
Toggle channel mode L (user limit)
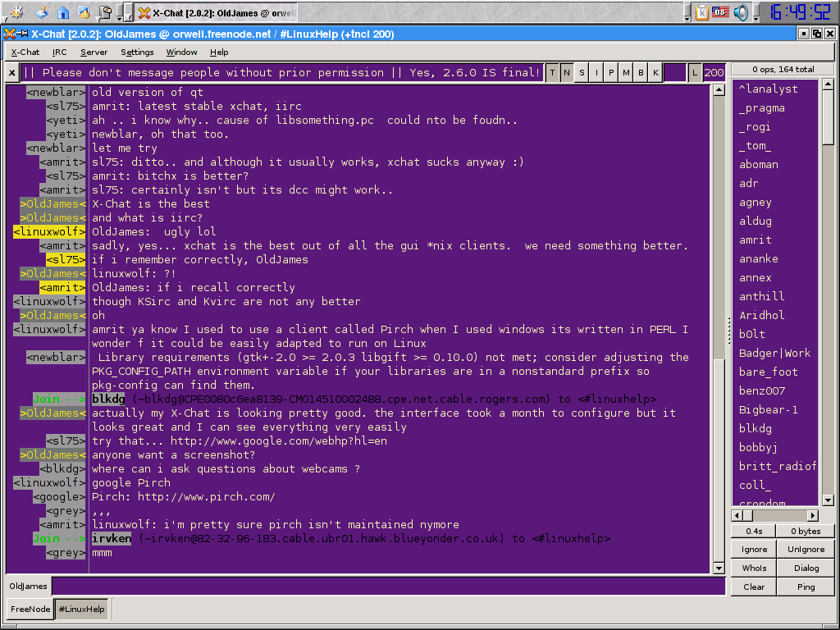695,73
